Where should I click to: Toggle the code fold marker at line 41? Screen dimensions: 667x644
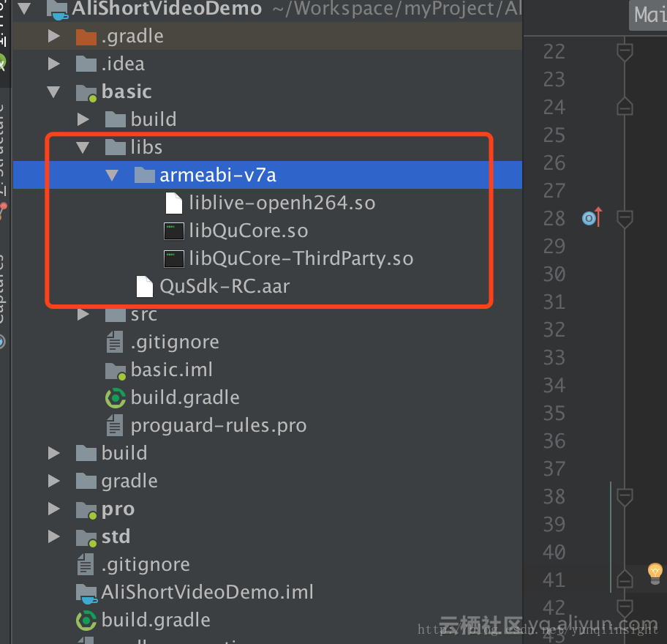(625, 580)
